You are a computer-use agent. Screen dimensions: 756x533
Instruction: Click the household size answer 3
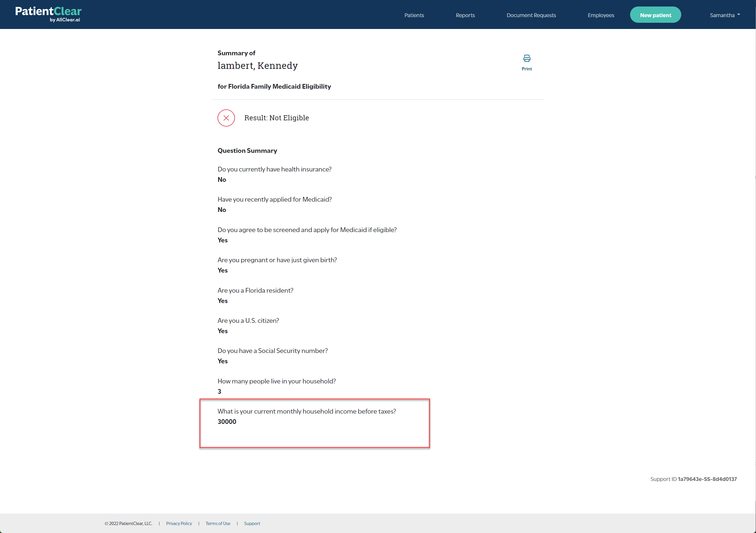(x=219, y=391)
